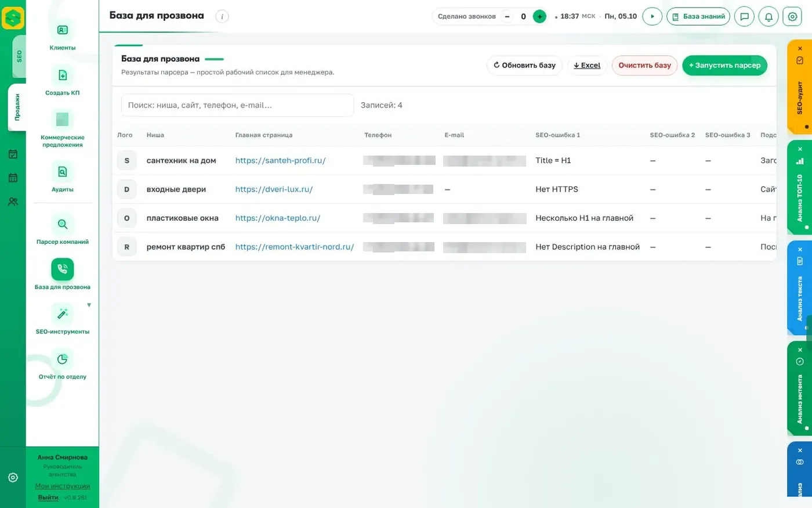Screen dimensions: 812x508
Task: Open the settings gear in top bar
Action: (x=792, y=16)
